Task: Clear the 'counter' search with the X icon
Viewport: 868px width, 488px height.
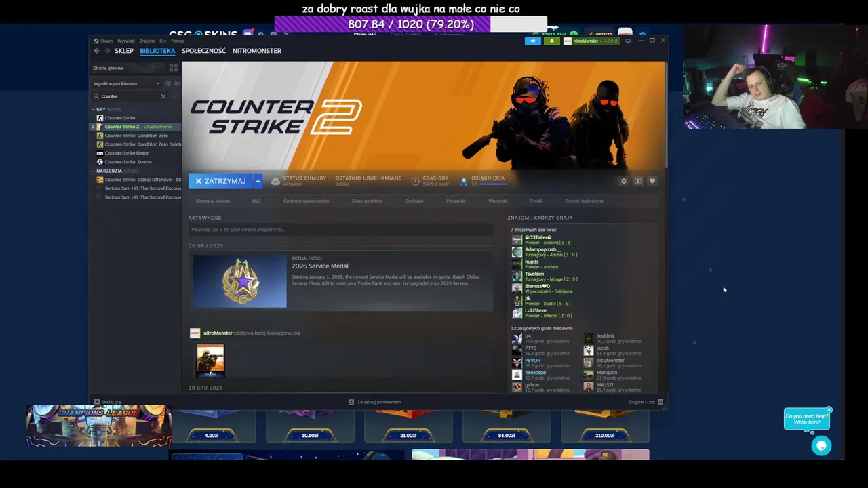Action: (163, 96)
